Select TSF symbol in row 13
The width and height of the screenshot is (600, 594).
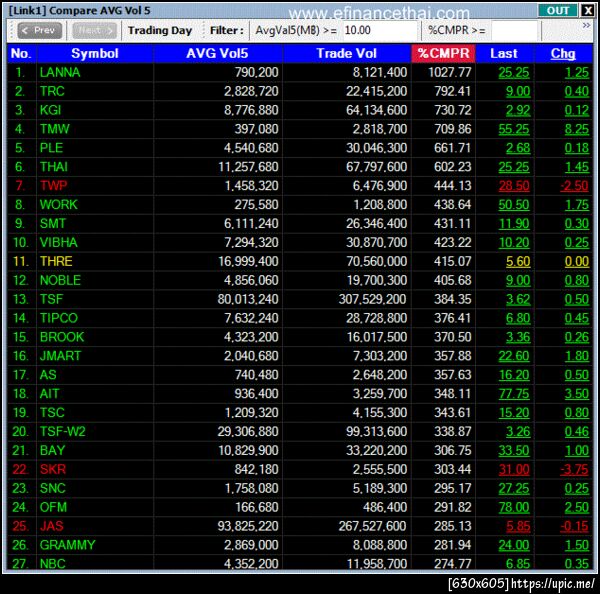pos(51,299)
